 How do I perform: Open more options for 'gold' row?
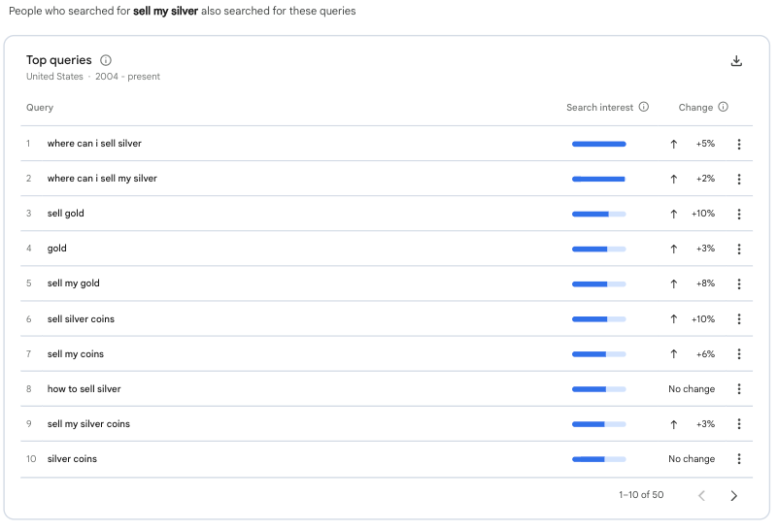click(x=739, y=249)
